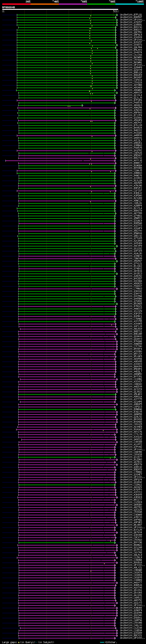Select hit label UniRef100_C9RAW9

point(131,570)
